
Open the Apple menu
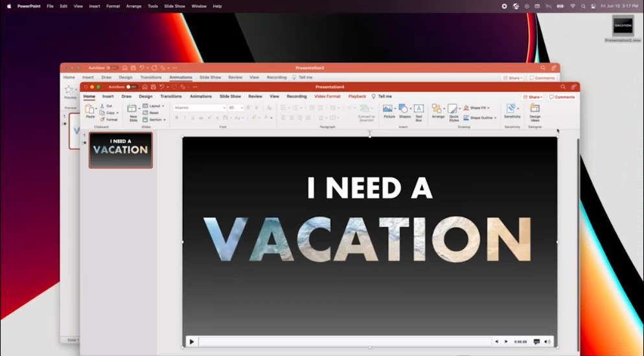pyautogui.click(x=8, y=6)
